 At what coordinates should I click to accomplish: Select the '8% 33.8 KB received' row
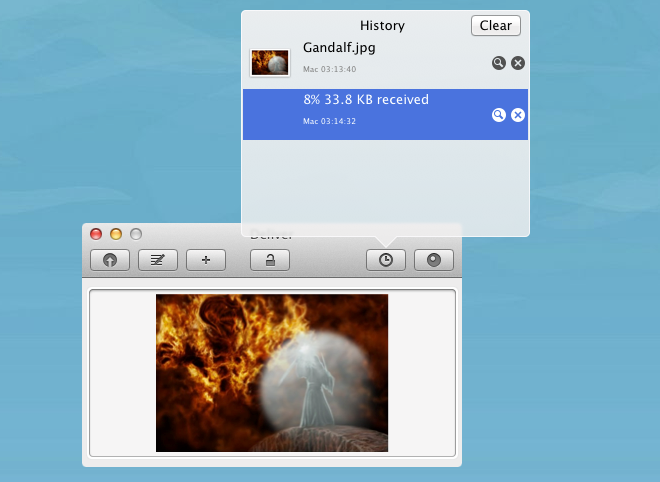tap(386, 115)
